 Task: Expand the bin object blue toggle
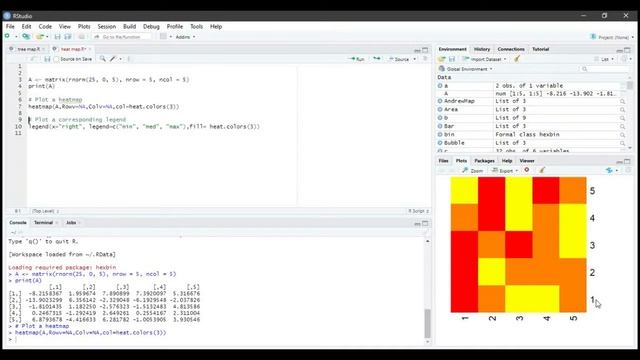[440, 134]
